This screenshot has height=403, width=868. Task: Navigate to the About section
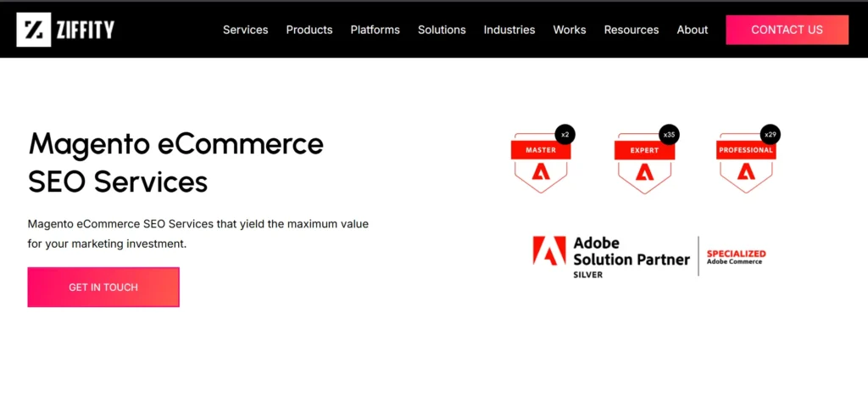coord(692,30)
